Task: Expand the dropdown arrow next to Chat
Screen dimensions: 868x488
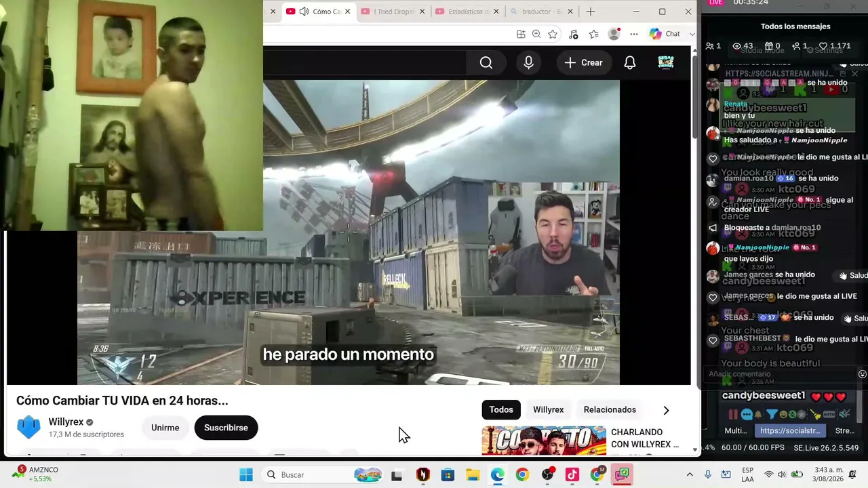Action: pos(692,34)
